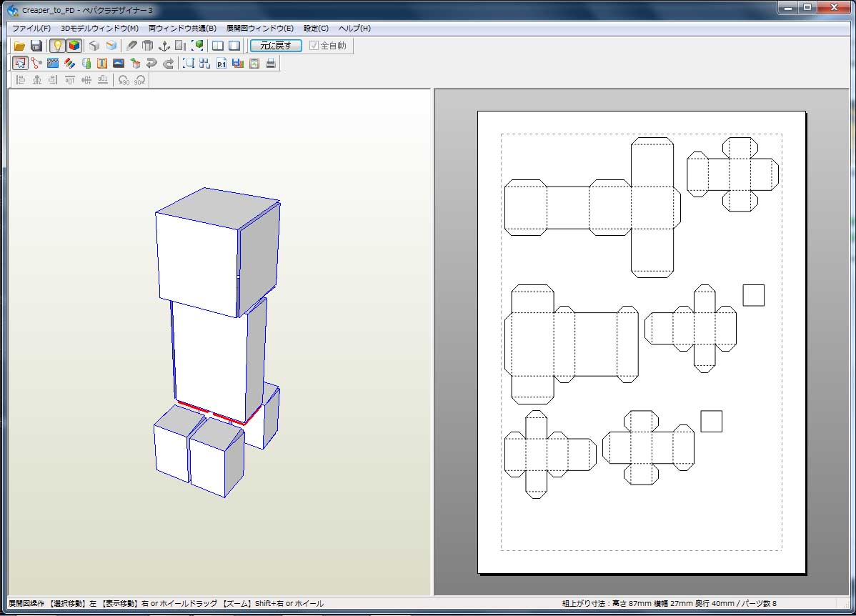
Task: Select the bottom-left leg cross pattern
Action: [550, 454]
